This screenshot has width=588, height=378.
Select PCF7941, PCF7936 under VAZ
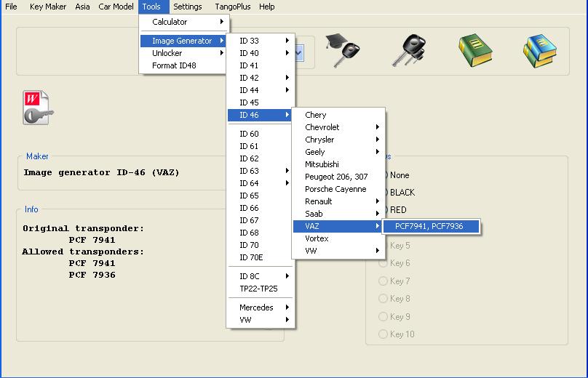432,226
